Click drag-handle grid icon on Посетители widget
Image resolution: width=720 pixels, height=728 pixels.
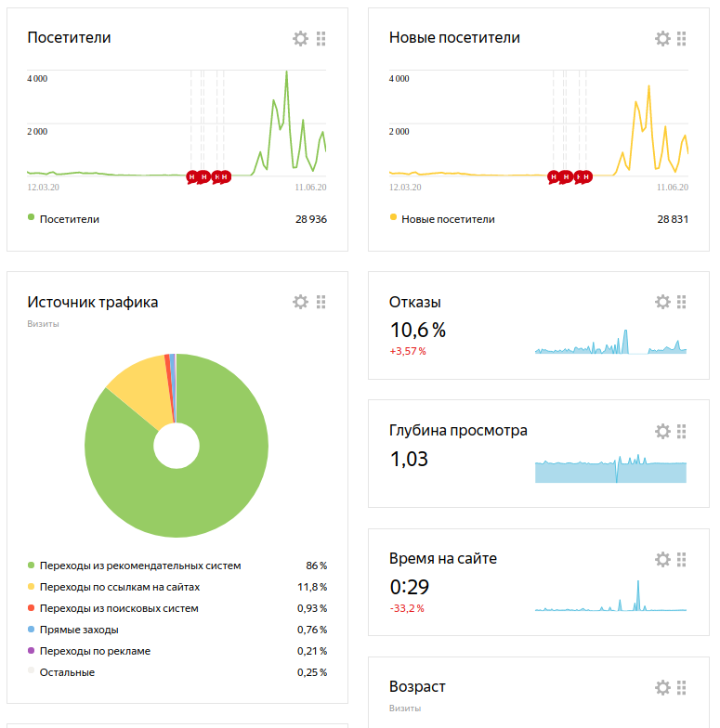tap(321, 38)
